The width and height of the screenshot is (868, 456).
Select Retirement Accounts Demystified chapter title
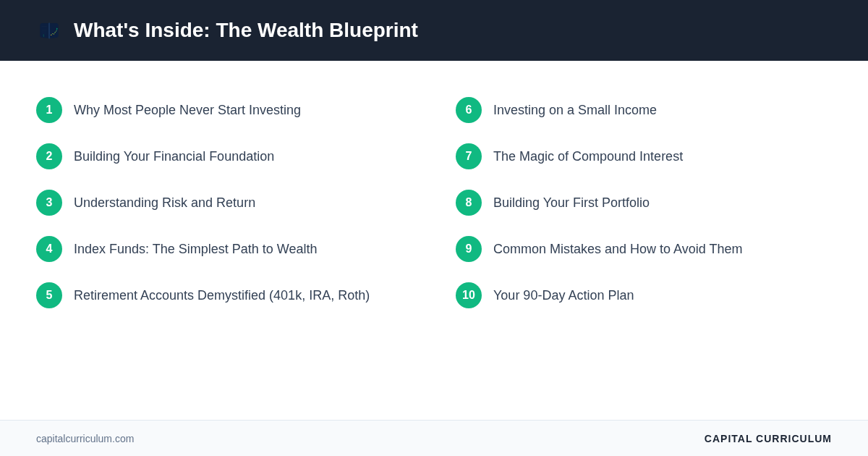(221, 295)
